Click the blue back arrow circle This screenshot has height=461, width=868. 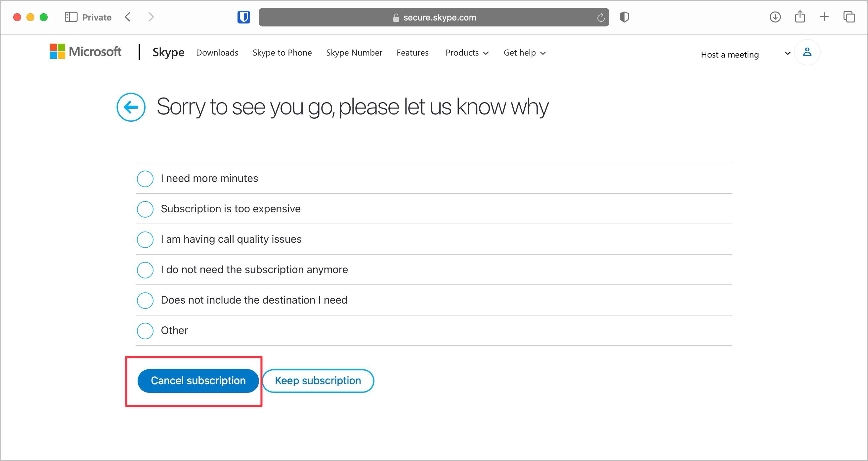[131, 107]
